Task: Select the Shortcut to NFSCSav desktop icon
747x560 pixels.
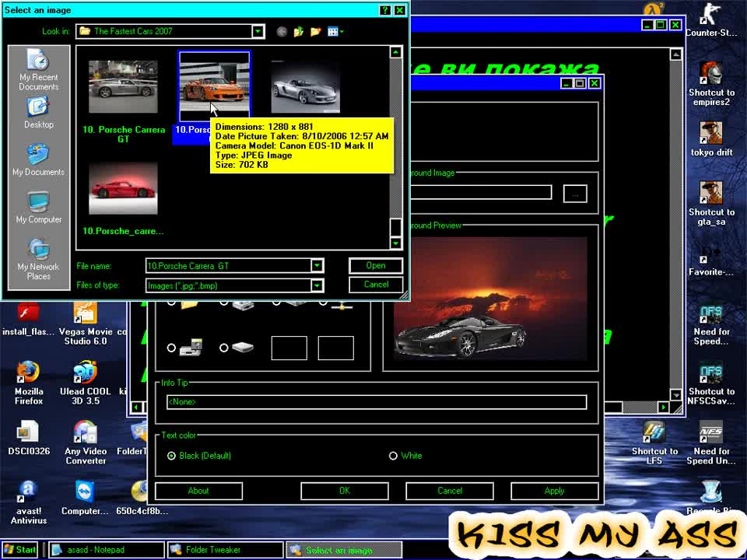Action: click(x=711, y=383)
